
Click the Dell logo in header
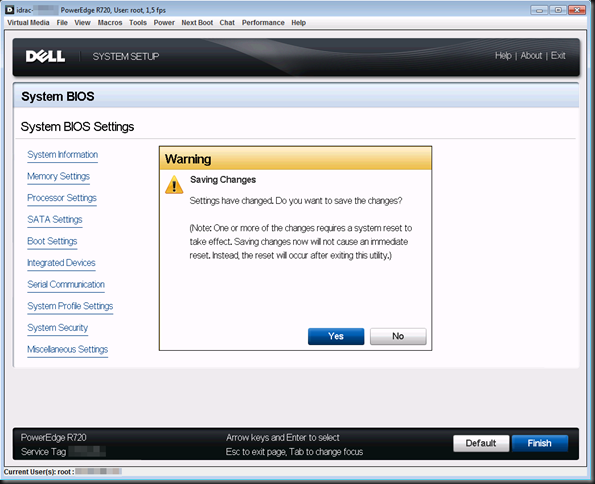pyautogui.click(x=45, y=57)
